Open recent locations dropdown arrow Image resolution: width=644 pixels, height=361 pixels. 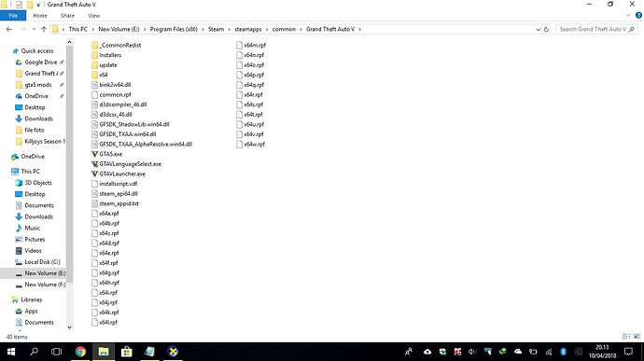coord(34,29)
